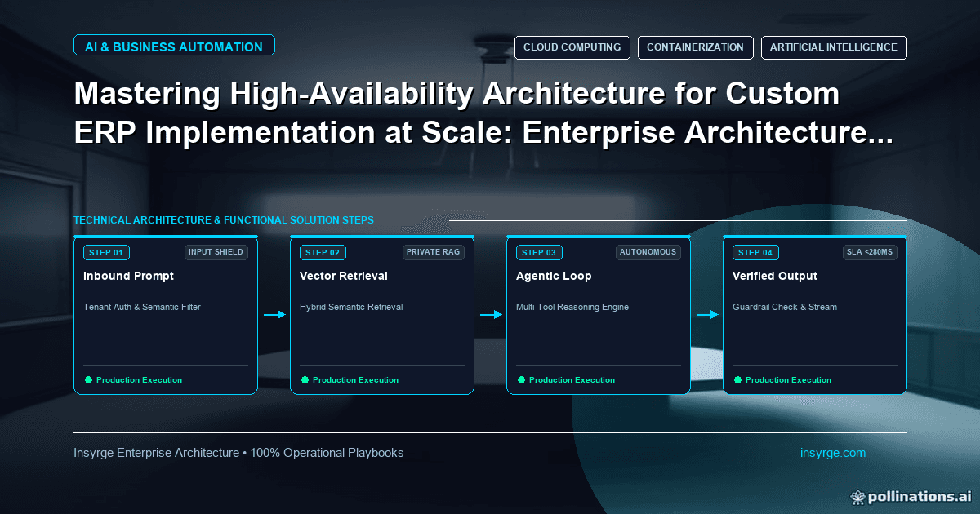Select the CLOUD COMPUTING tag
This screenshot has height=514, width=980.
[x=572, y=47]
